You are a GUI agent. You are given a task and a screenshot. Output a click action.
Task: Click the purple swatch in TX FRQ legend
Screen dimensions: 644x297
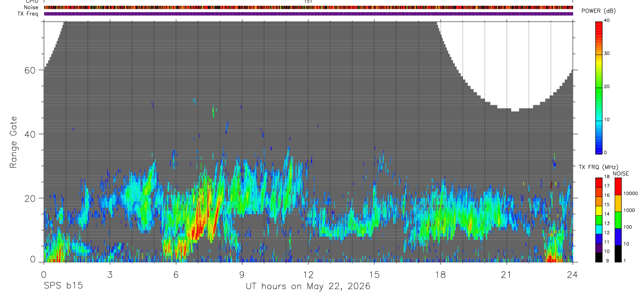tap(599, 247)
